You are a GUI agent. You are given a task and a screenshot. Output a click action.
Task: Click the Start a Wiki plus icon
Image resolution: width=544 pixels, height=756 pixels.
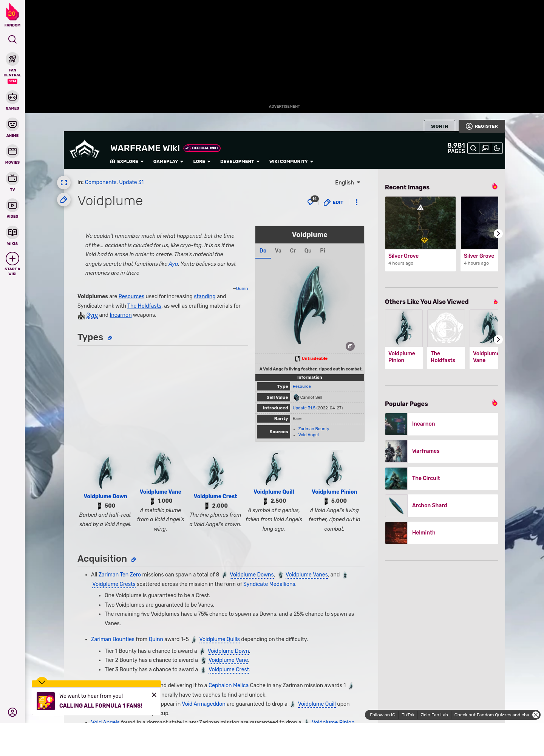click(x=12, y=259)
